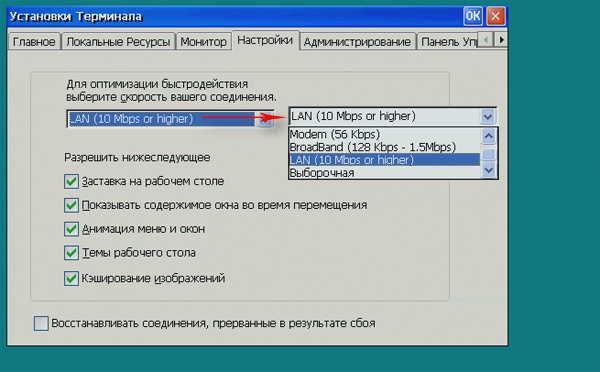
Task: Switch to the Монитор tab
Action: (203, 41)
